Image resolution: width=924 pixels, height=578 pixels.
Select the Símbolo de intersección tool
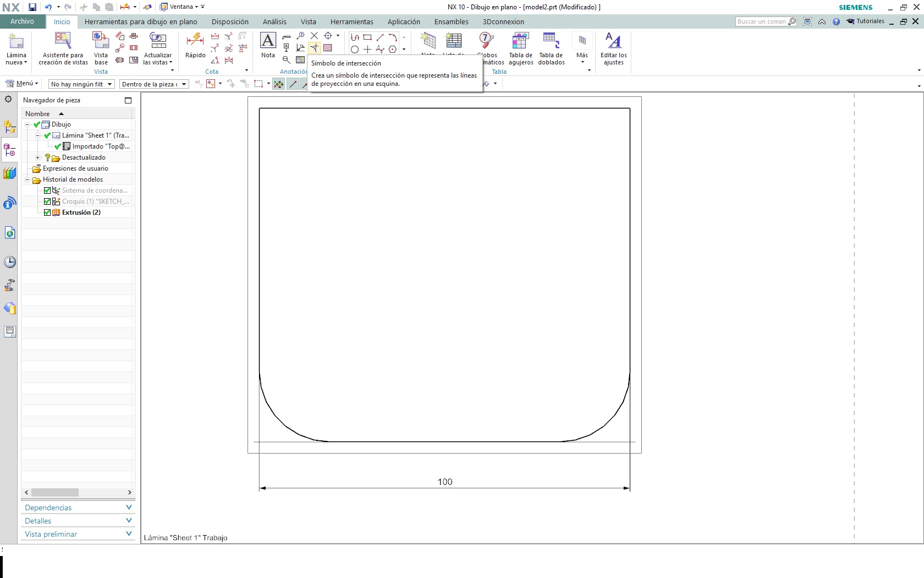[x=314, y=48]
